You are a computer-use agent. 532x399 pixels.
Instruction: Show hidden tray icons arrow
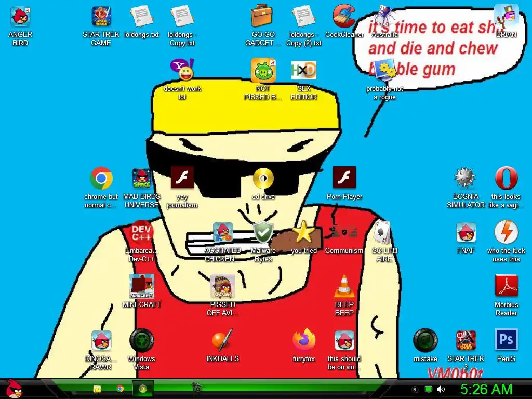pyautogui.click(x=415, y=389)
